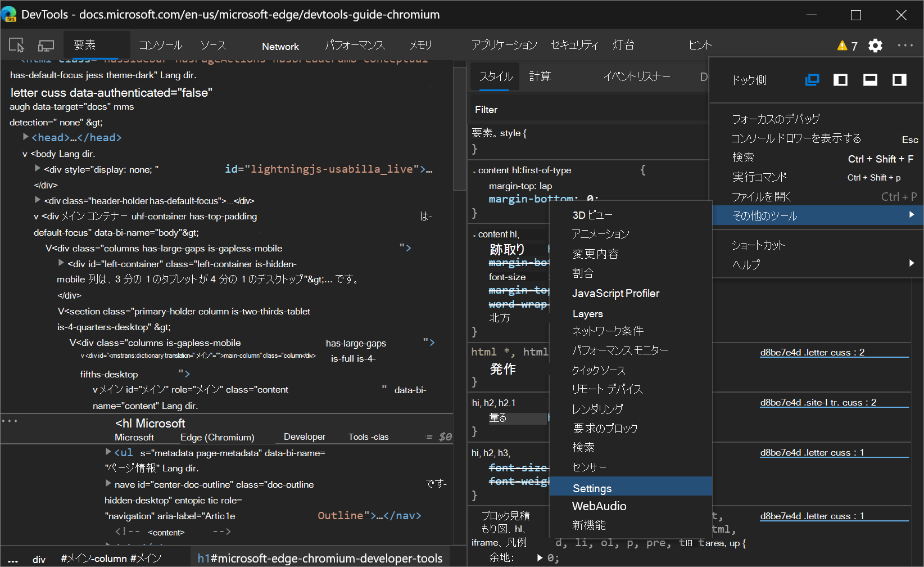Open the Network tab
The height and width of the screenshot is (567, 924).
280,46
